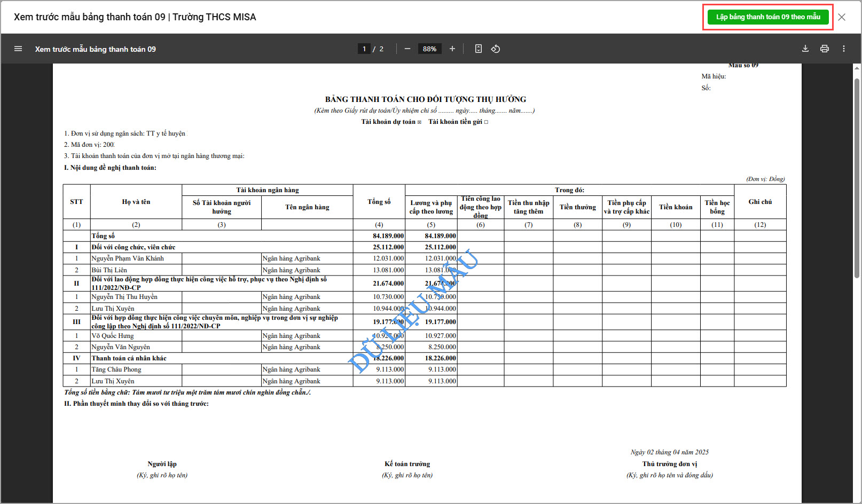Click the line Đơn vị sử dụng ngân sách: TT y tế huyện
The image size is (862, 504).
(125, 133)
